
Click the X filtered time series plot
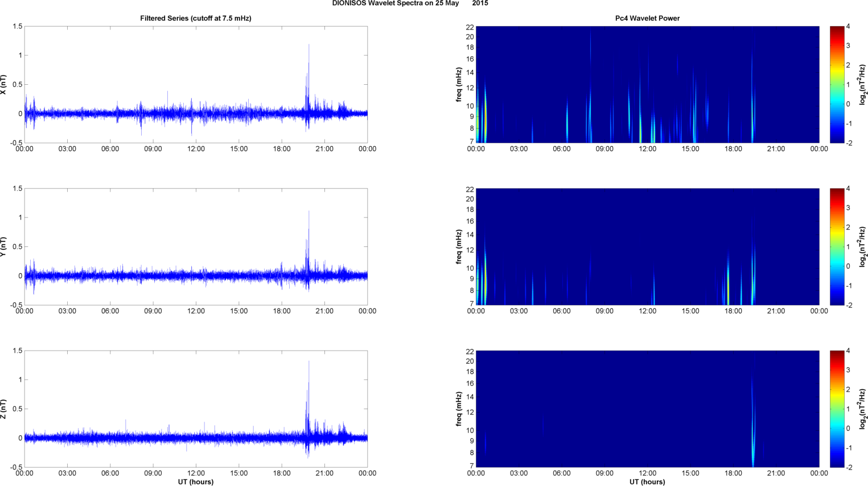[196, 85]
